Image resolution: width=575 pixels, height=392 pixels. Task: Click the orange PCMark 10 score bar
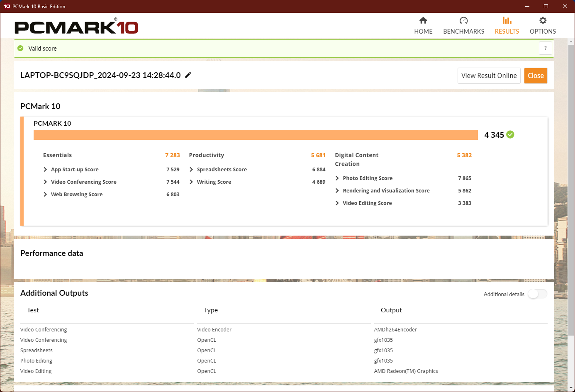click(256, 135)
